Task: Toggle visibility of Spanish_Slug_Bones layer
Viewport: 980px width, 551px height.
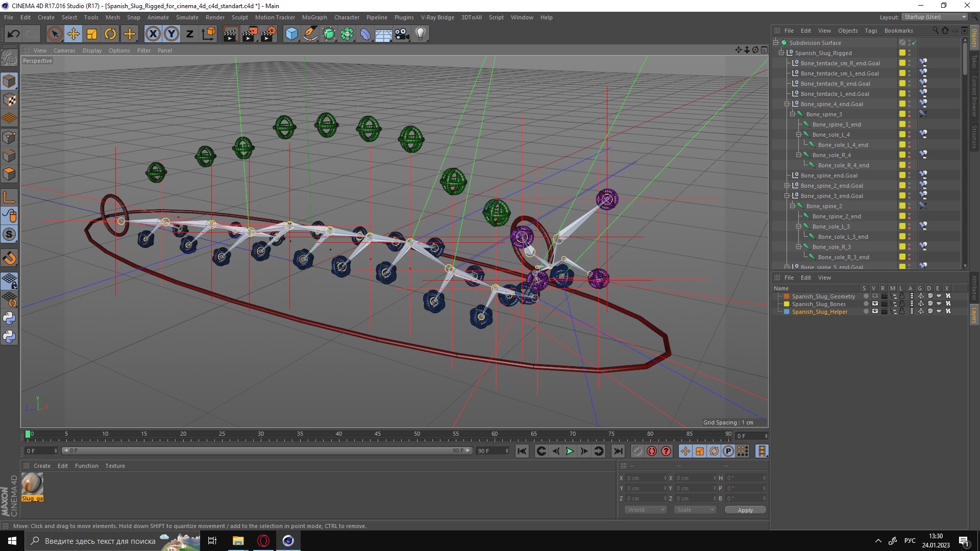Action: (x=875, y=304)
